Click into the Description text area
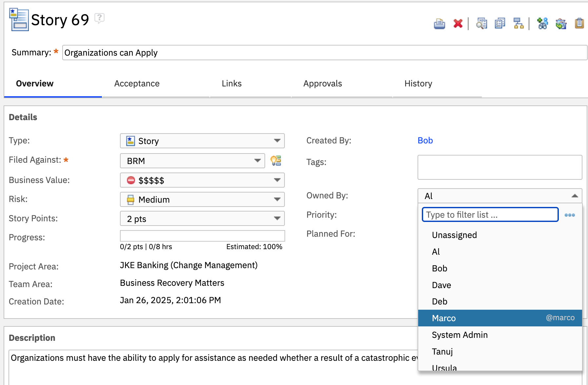Image resolution: width=588 pixels, height=385 pixels. point(213,367)
